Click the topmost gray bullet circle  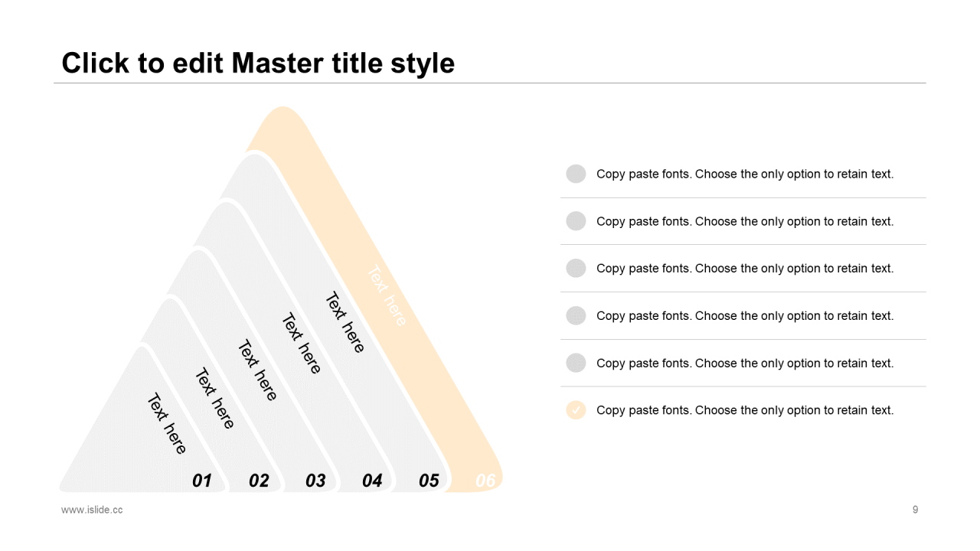[576, 174]
